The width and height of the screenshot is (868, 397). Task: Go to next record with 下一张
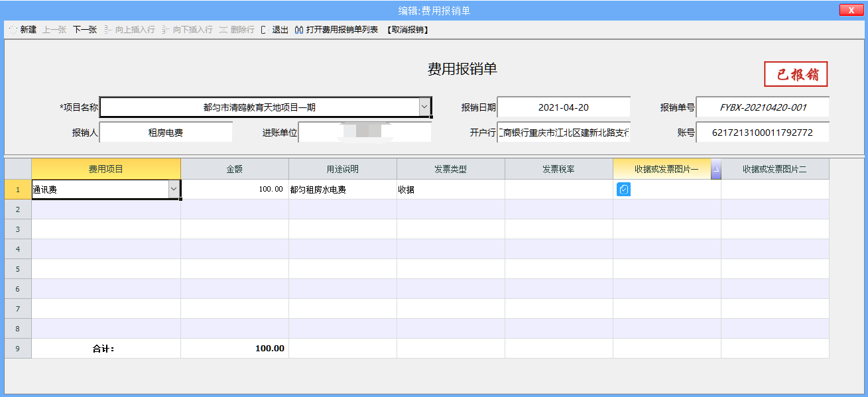coord(85,30)
